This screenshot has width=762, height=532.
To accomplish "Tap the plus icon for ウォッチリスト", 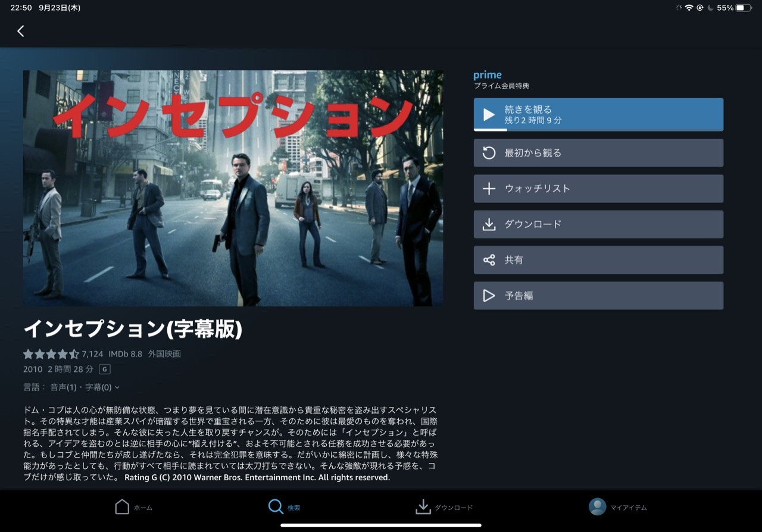I will point(489,189).
